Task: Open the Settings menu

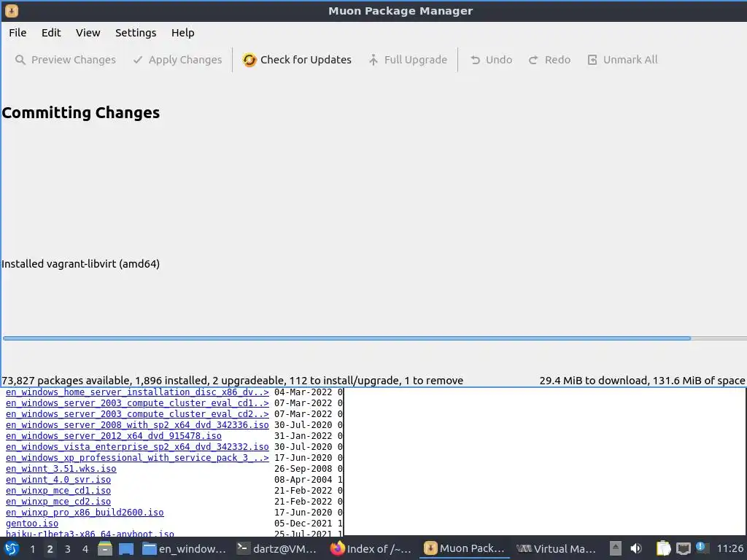Action: (136, 33)
